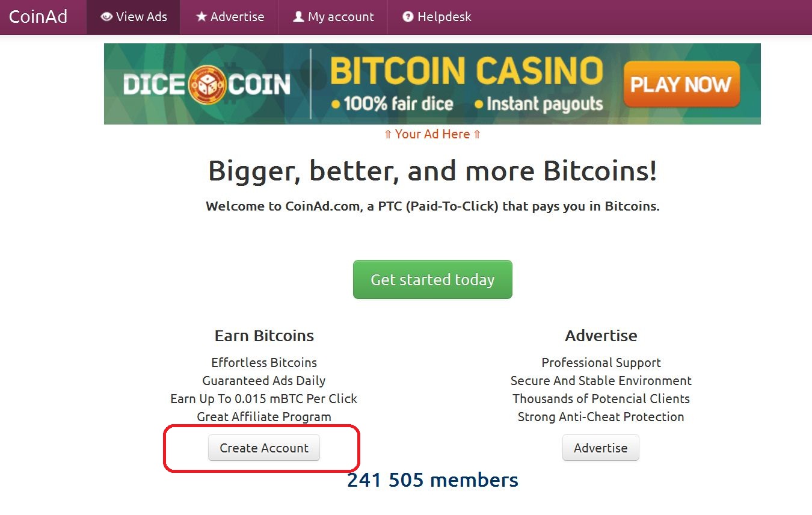Click the Bigger, better, and more Bitcoins headline
The image size is (812, 515).
coord(432,171)
